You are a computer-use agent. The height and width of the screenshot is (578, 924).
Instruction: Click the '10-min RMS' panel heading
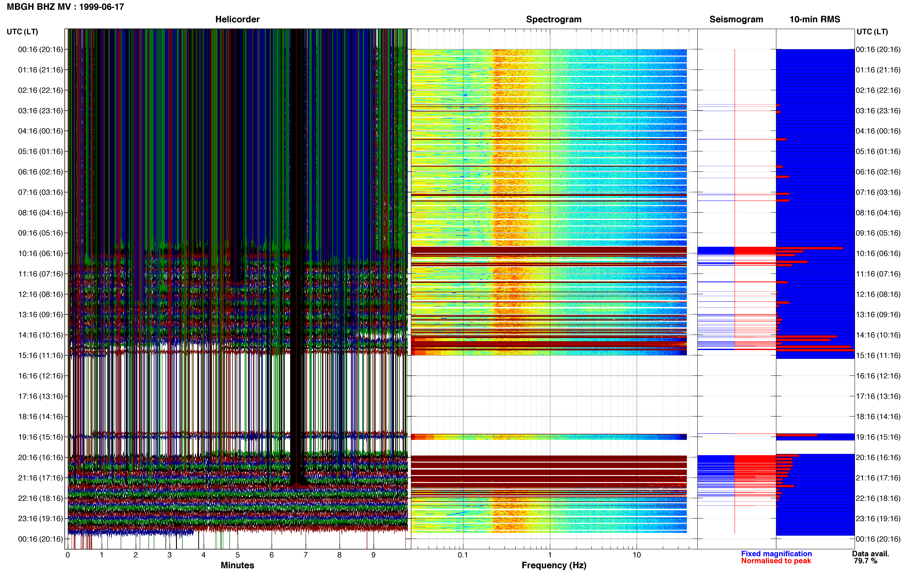[815, 20]
